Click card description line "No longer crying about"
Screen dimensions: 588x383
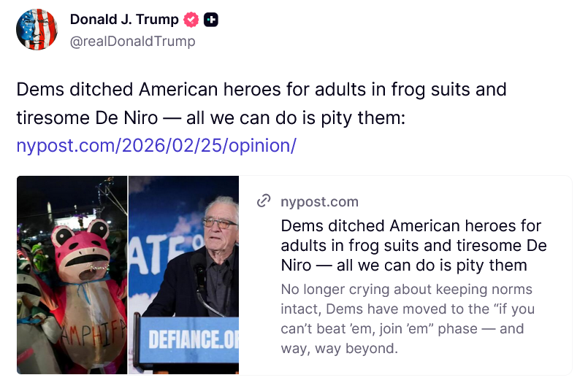pos(406,289)
